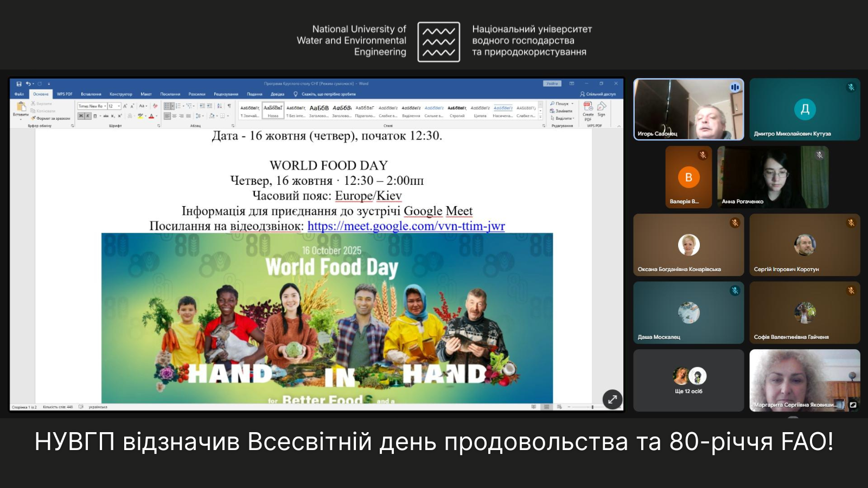Switch to the Рецензування (Review) tab
The image size is (868, 488).
pos(226,94)
